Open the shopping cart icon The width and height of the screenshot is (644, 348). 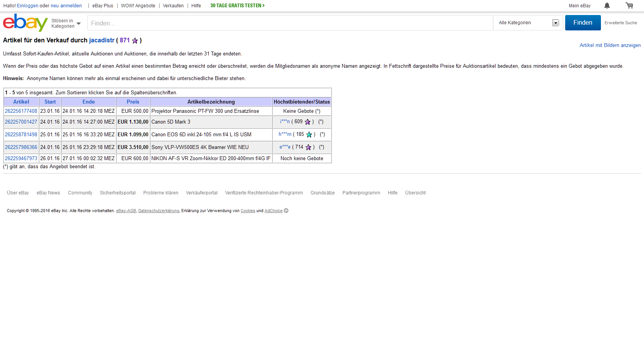629,5
